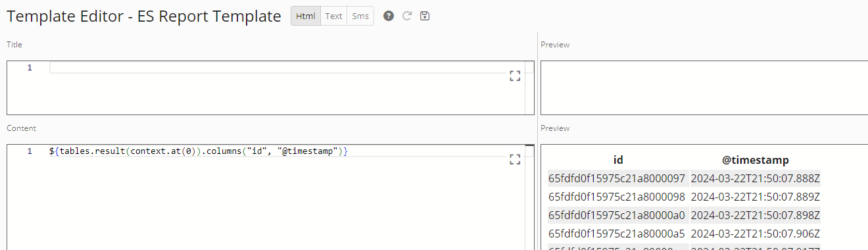Click timestamp 2024-03-22T21:50:07.889Z cell
Screen dimensions: 868x250
tap(756, 197)
